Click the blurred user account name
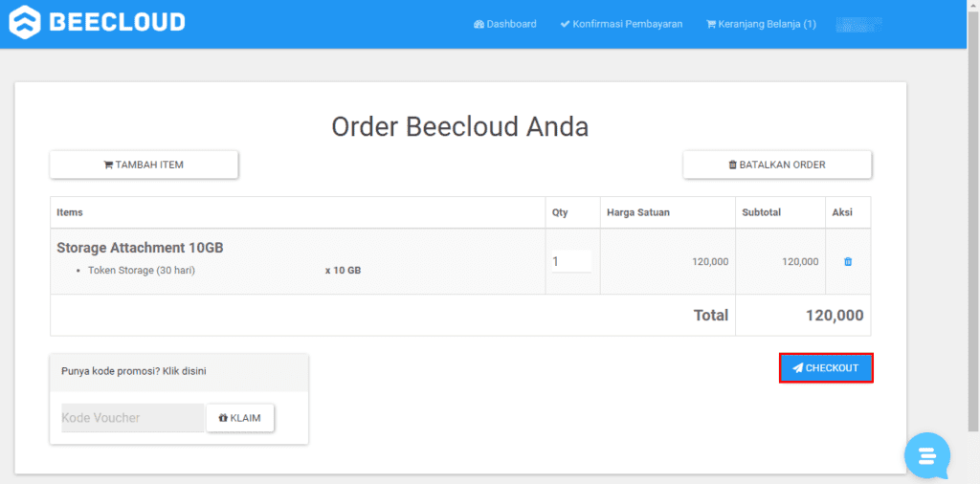 (858, 24)
